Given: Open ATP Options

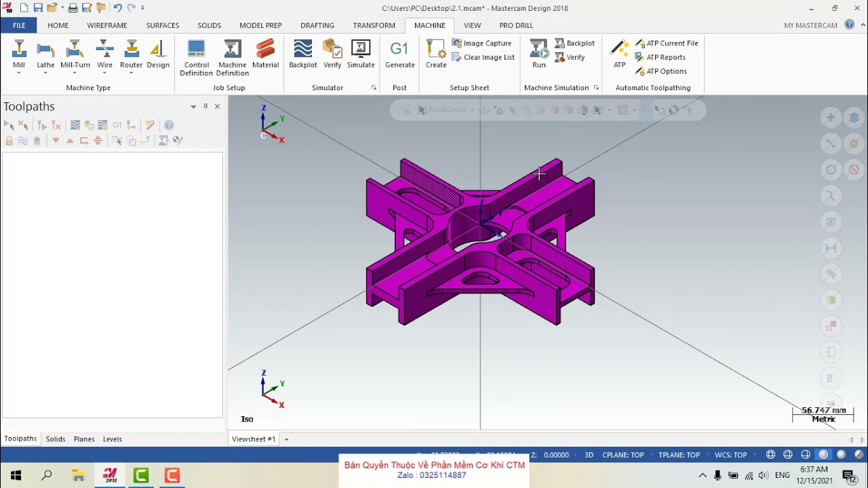Looking at the screenshot, I should point(660,71).
